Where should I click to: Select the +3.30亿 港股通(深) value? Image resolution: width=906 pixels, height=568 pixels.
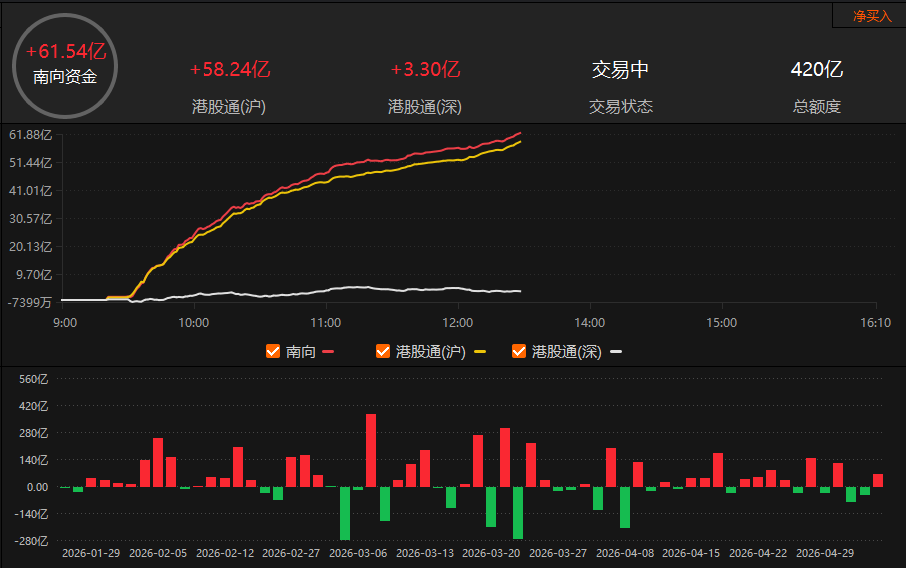click(425, 69)
